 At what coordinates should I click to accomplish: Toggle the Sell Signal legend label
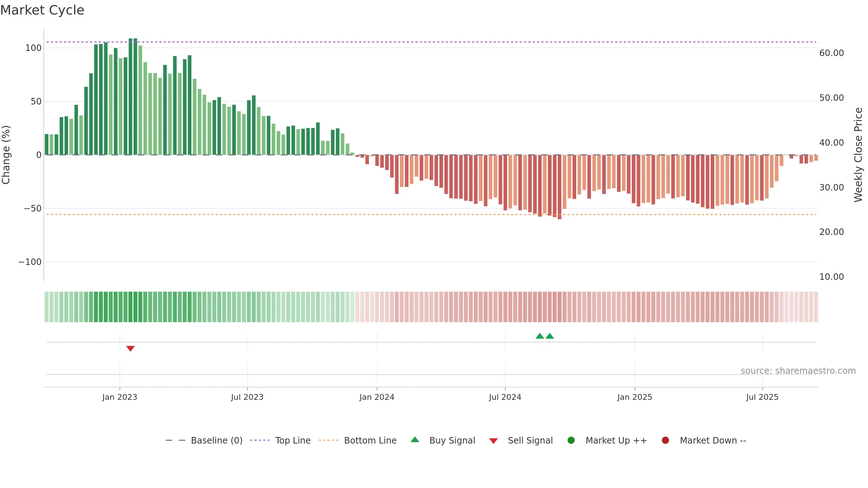(530, 440)
